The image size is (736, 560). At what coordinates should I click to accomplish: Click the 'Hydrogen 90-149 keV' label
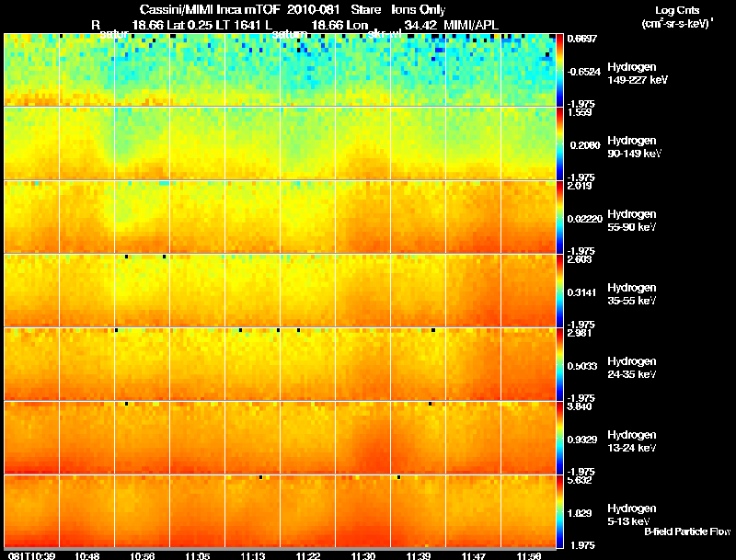634,147
